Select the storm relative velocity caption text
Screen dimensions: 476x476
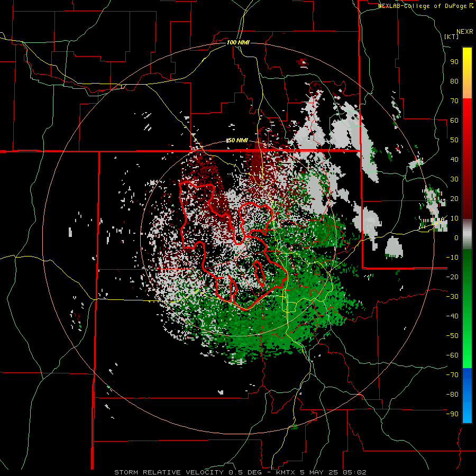(x=240, y=472)
